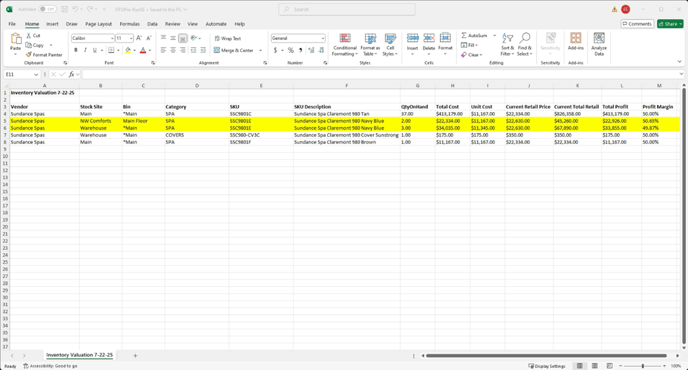Decrease decimal places
688x370 pixels.
coord(321,50)
